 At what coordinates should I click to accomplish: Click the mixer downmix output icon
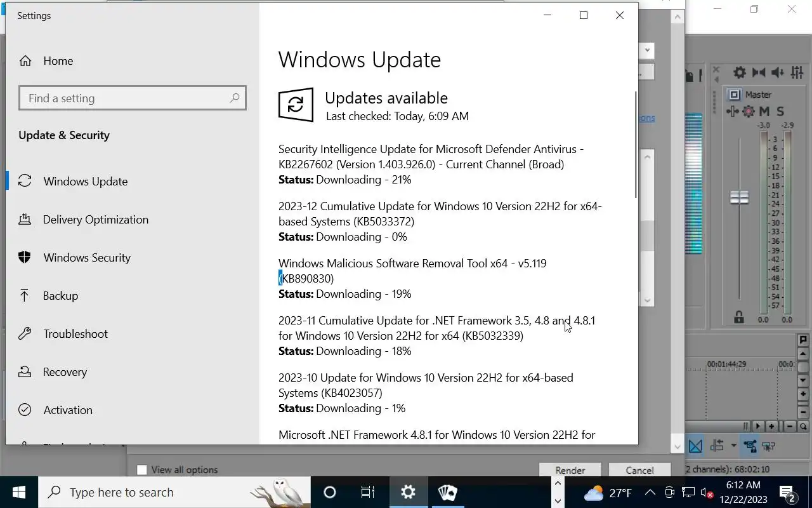pyautogui.click(x=759, y=72)
